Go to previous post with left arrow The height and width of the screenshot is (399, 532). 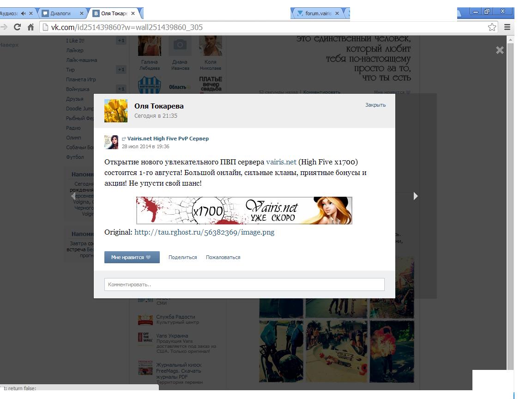pos(73,196)
